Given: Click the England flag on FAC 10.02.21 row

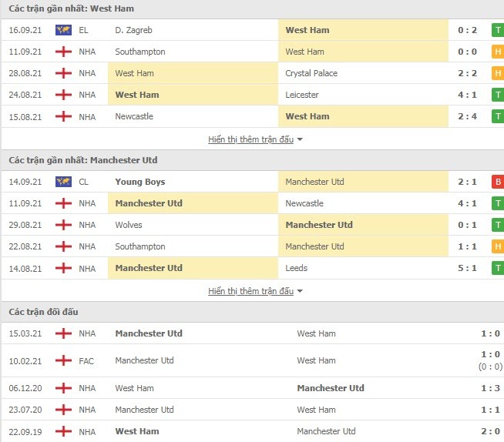Looking at the screenshot, I should pyautogui.click(x=63, y=360).
